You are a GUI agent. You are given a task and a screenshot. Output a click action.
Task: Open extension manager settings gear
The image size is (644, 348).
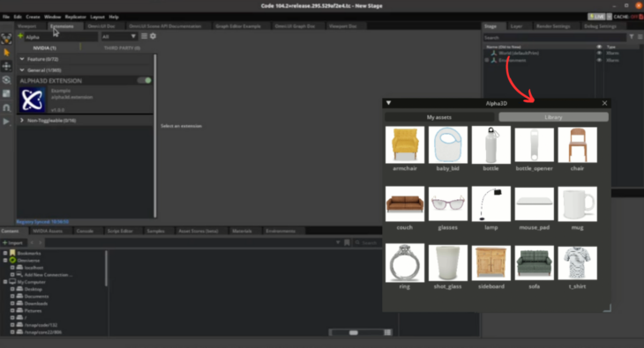[153, 36]
